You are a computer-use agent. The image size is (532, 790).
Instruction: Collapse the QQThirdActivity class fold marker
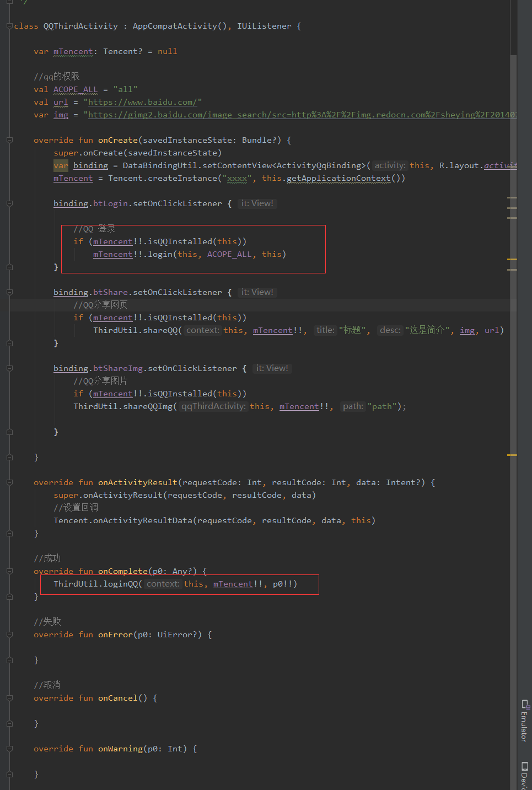(x=9, y=26)
